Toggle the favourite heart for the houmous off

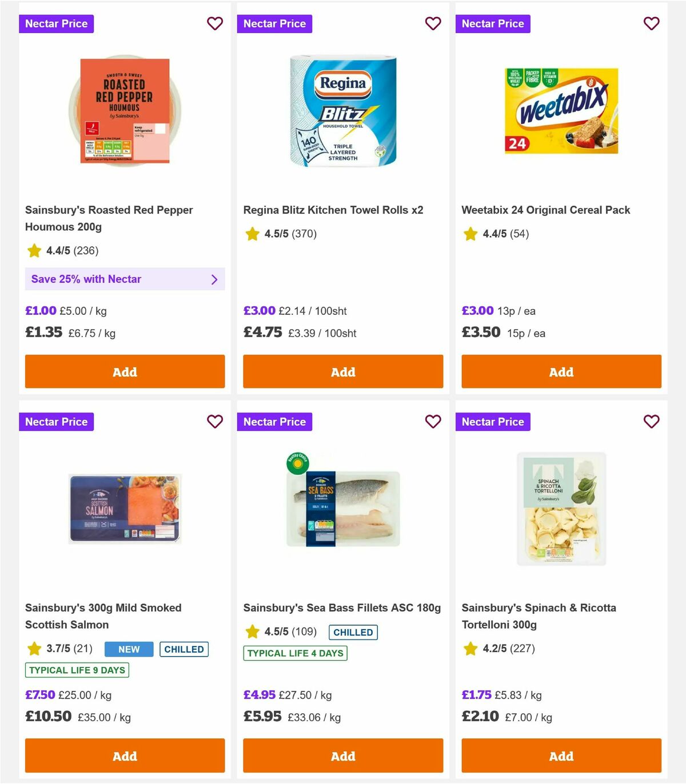point(215,23)
